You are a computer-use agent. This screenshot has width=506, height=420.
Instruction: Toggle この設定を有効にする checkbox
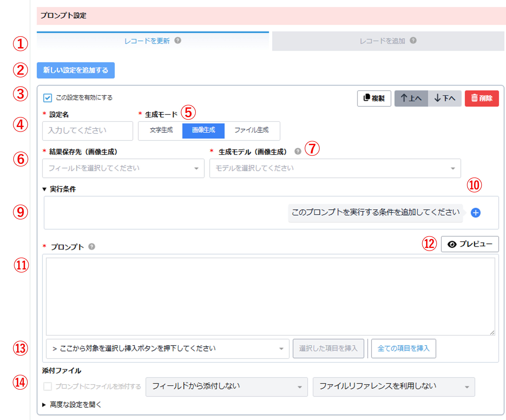(x=47, y=98)
